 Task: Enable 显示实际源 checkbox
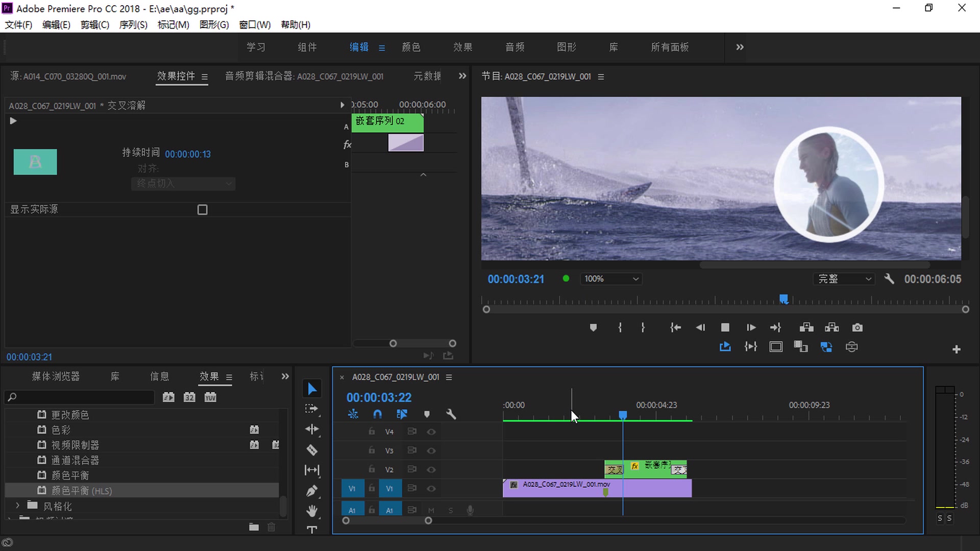[x=202, y=210]
